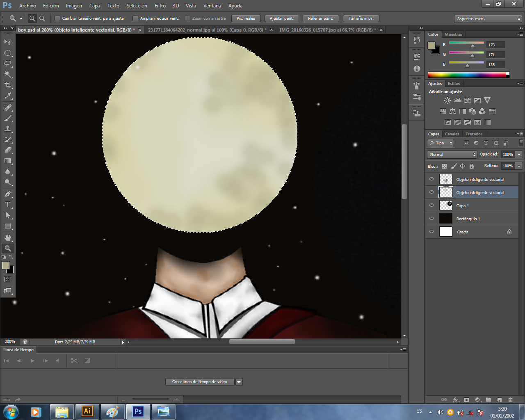Image resolution: width=525 pixels, height=420 pixels.
Task: Click Crear línea de tiempo de vídeo
Action: click(x=200, y=382)
